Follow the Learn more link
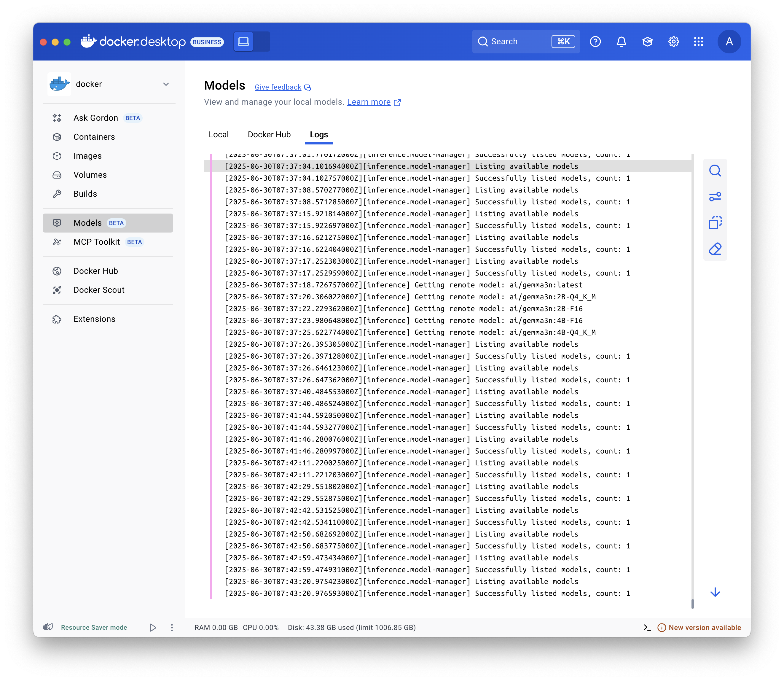 tap(369, 102)
